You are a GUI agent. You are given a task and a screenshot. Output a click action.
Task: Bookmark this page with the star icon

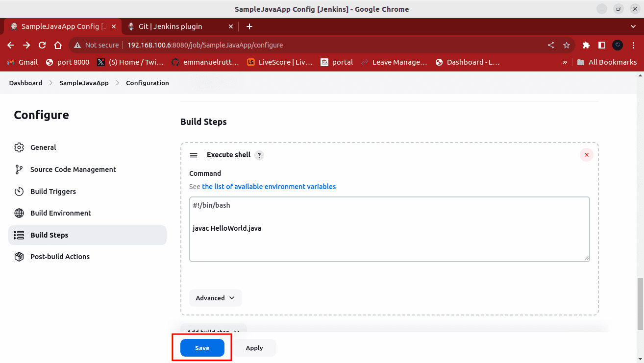click(567, 45)
